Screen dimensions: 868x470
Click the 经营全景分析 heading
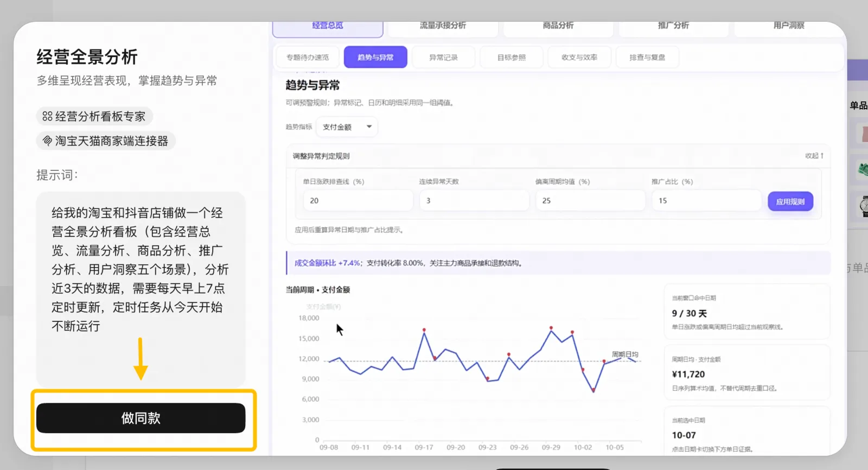pos(87,56)
